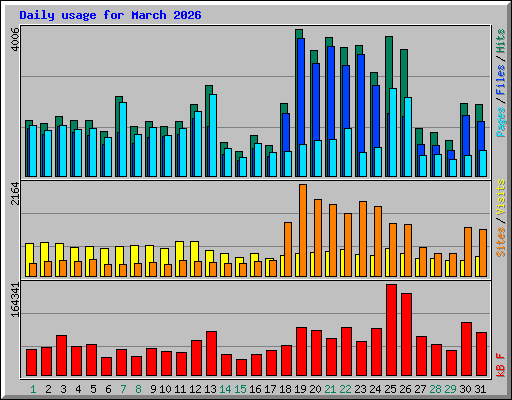This screenshot has height=400, width=512.
Task: Click weekend day label 8
Action: pos(138,389)
